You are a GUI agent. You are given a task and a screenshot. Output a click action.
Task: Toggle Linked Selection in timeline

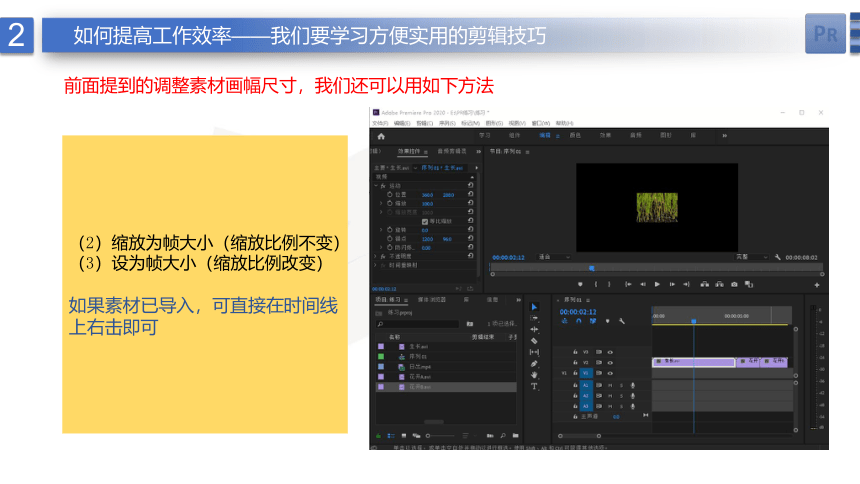593,321
